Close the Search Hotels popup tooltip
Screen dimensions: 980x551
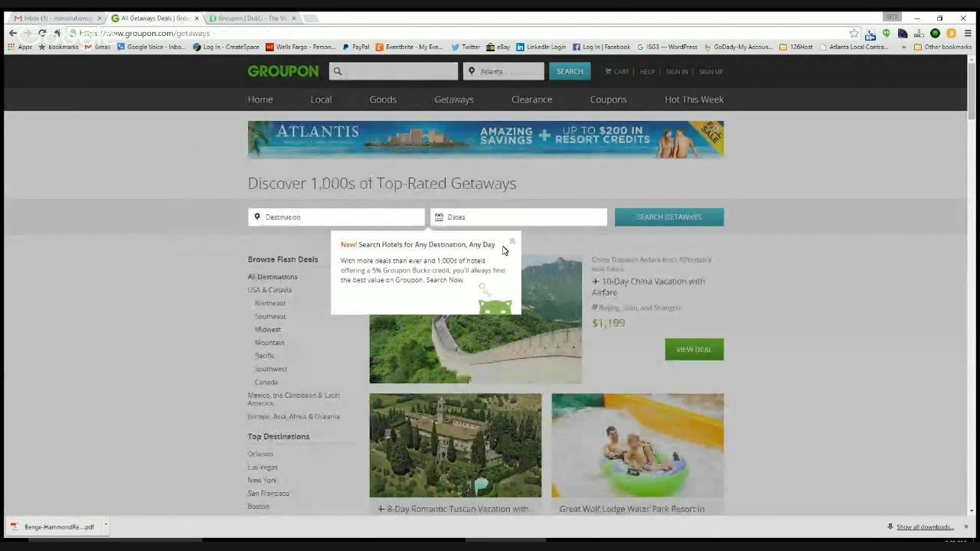(x=512, y=240)
